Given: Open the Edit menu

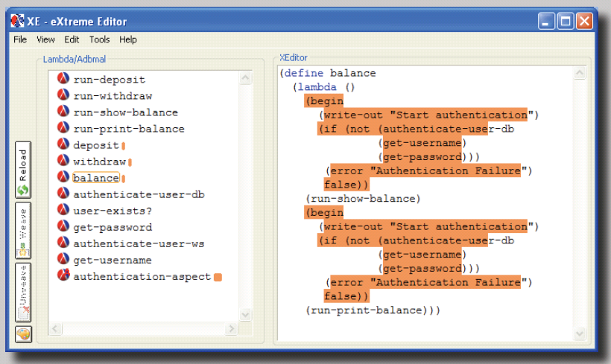Looking at the screenshot, I should [72, 39].
